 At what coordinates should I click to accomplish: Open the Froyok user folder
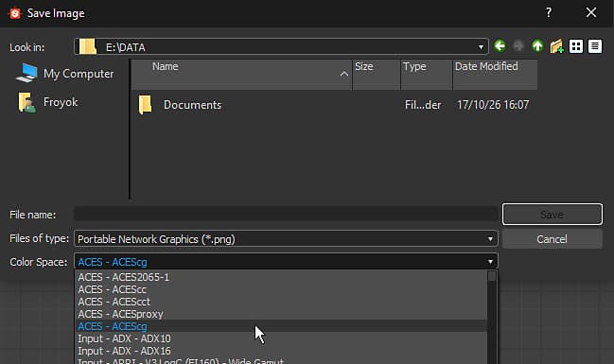(x=47, y=102)
